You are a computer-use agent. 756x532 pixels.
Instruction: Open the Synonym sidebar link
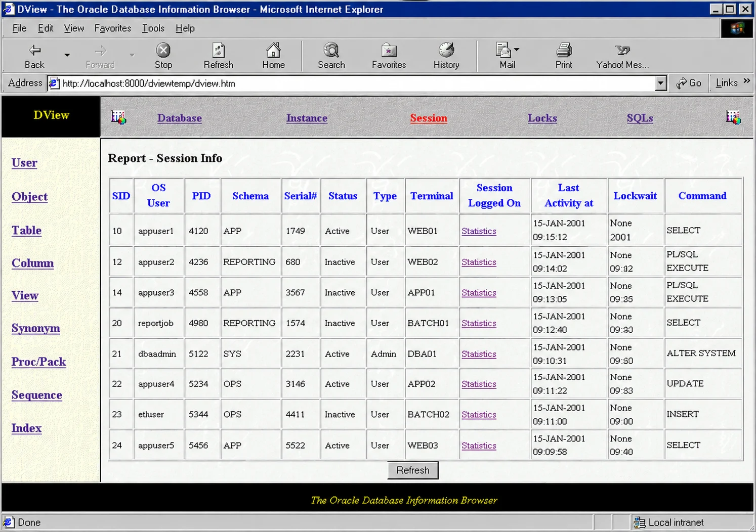coord(36,328)
